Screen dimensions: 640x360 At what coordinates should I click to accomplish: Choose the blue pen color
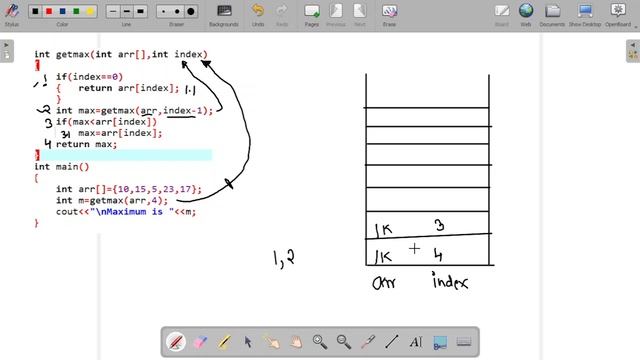pyautogui.click(x=62, y=11)
